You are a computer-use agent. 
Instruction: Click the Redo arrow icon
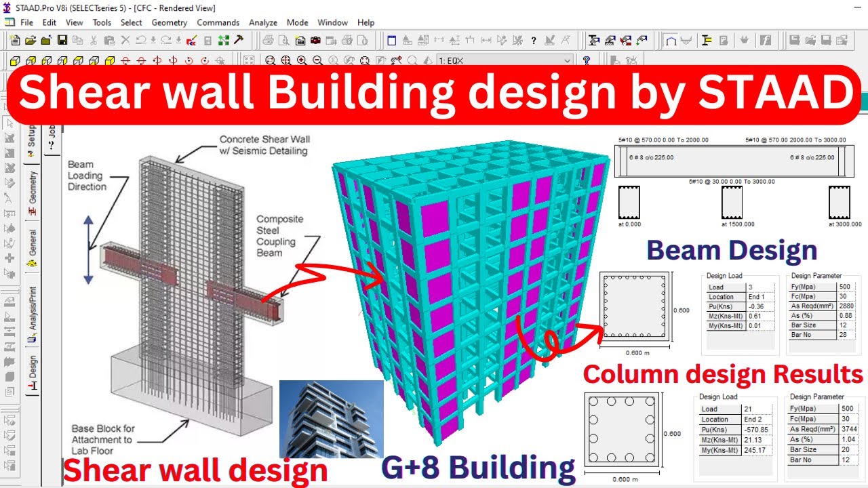165,41
